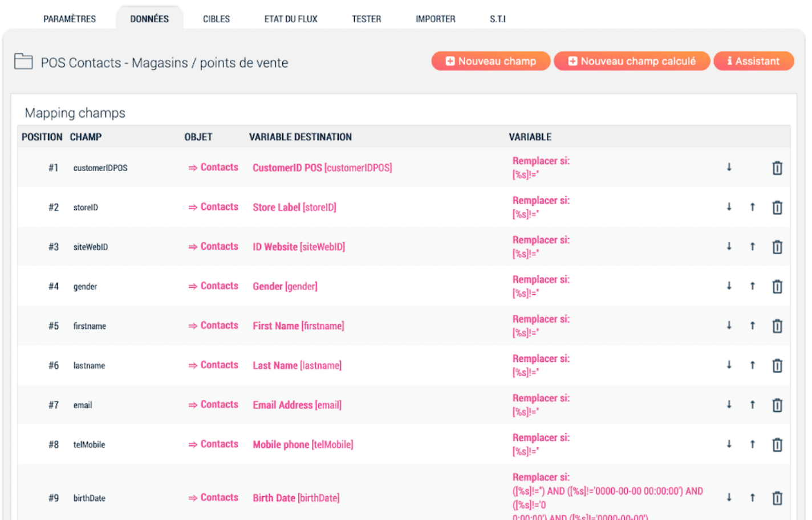Move siteWebID row up

(752, 246)
